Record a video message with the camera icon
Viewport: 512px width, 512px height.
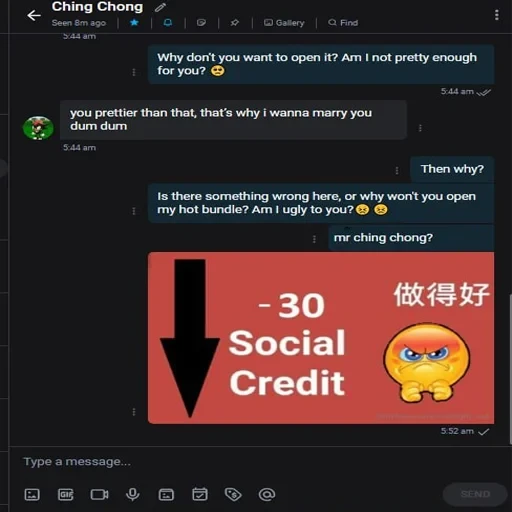tap(99, 494)
